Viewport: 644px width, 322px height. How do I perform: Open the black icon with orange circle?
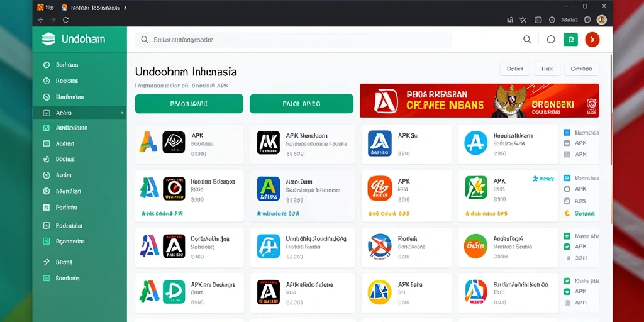[174, 189]
